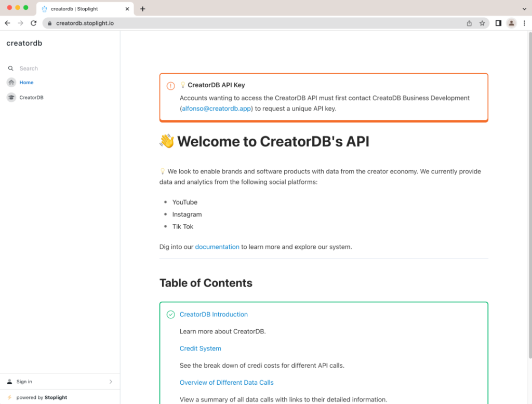Click the Instagram list item

pos(187,214)
